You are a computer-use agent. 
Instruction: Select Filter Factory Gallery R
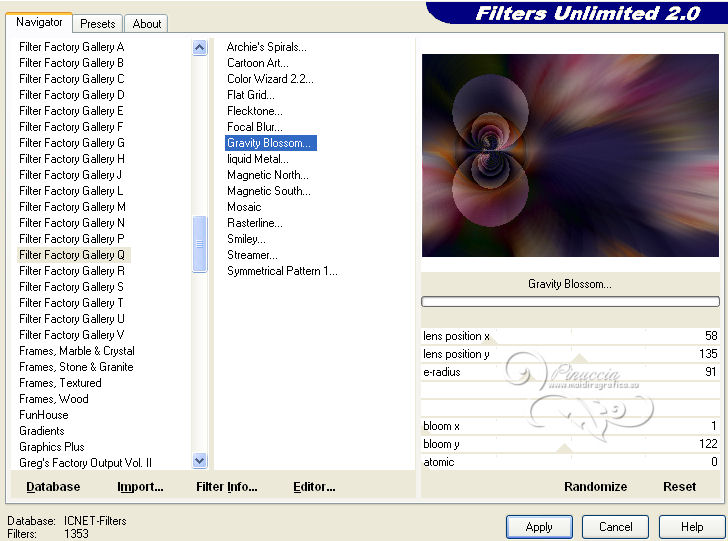[x=72, y=271]
